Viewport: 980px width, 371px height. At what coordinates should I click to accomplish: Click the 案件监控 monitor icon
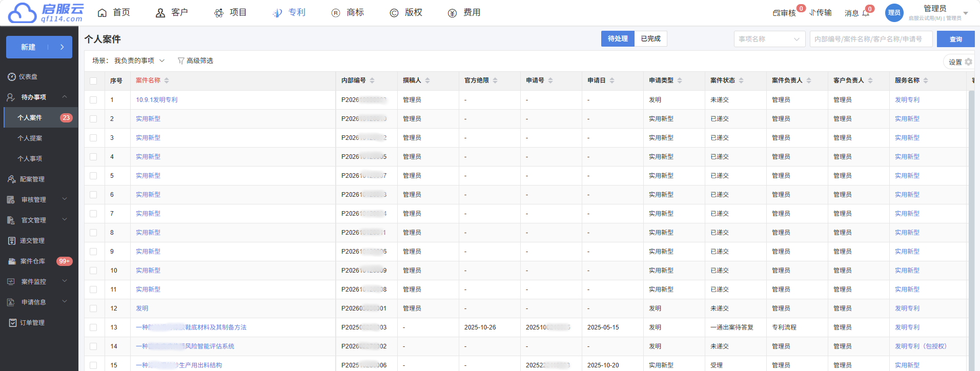(11, 282)
